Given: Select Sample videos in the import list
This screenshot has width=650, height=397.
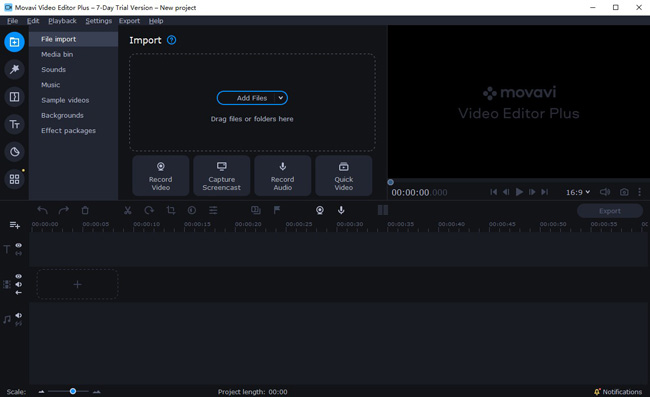Looking at the screenshot, I should coord(65,100).
